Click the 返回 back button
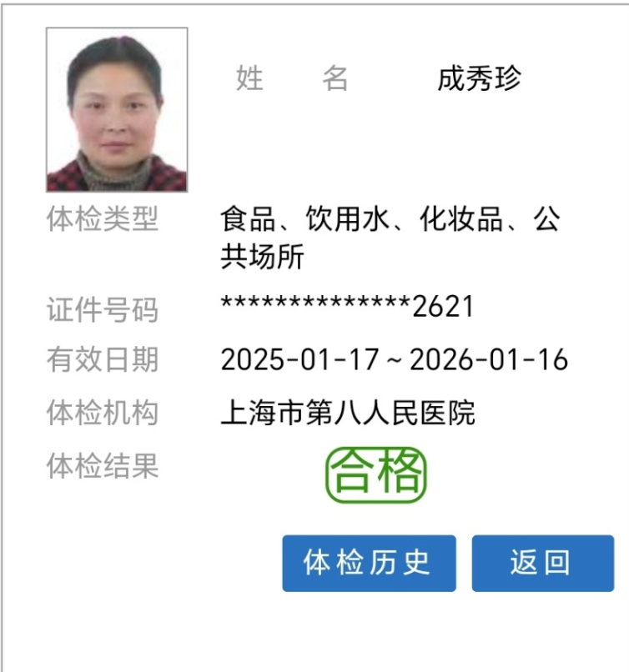The image size is (629, 672). point(543,563)
